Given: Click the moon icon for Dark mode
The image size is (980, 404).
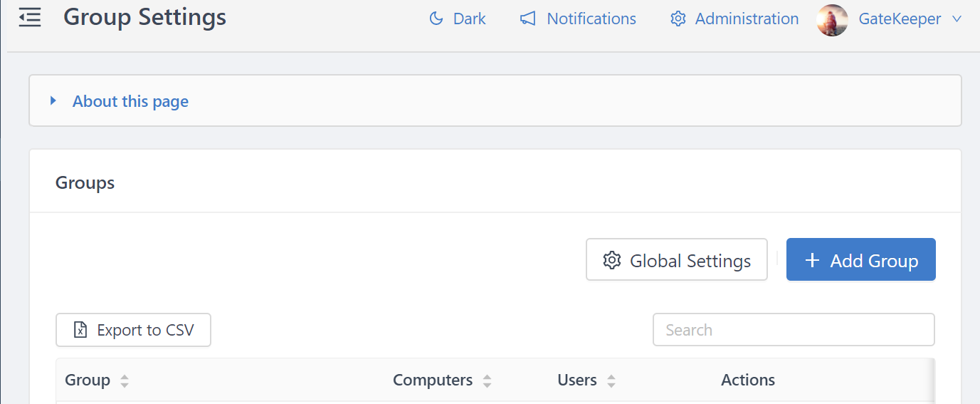Looking at the screenshot, I should click(436, 19).
